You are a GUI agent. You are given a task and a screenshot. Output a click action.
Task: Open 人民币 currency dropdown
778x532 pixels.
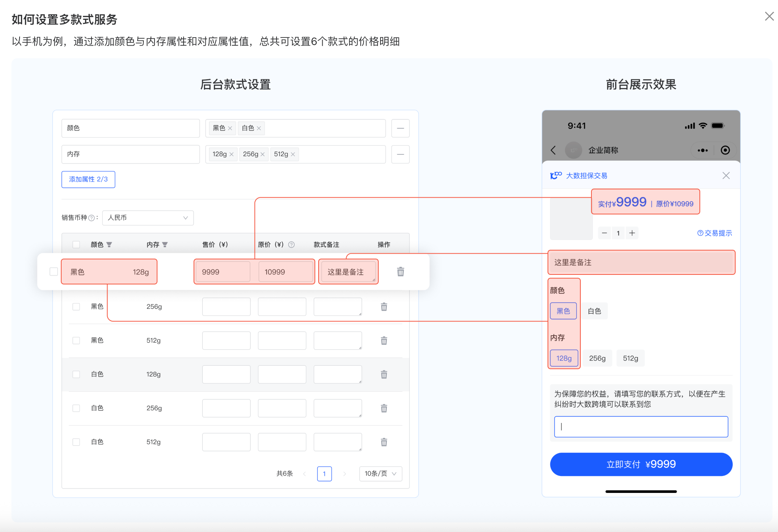coord(148,218)
